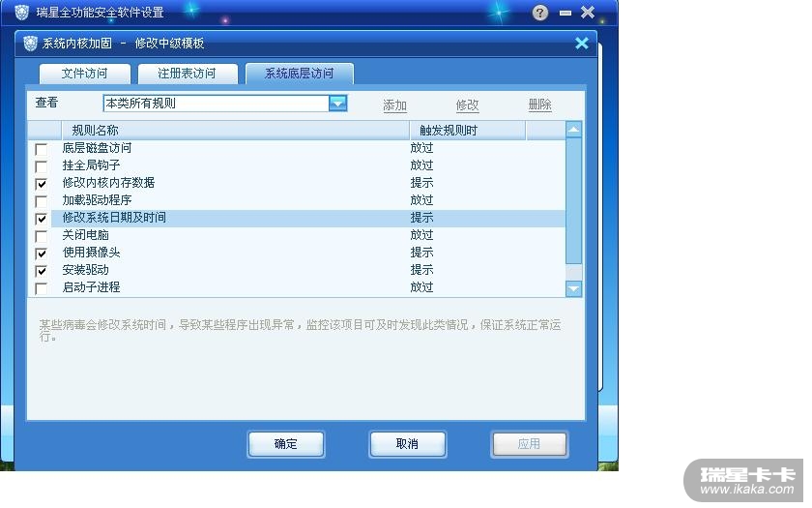Click the scrollbar up arrow
Screen dimensions: 812x508
[x=573, y=130]
